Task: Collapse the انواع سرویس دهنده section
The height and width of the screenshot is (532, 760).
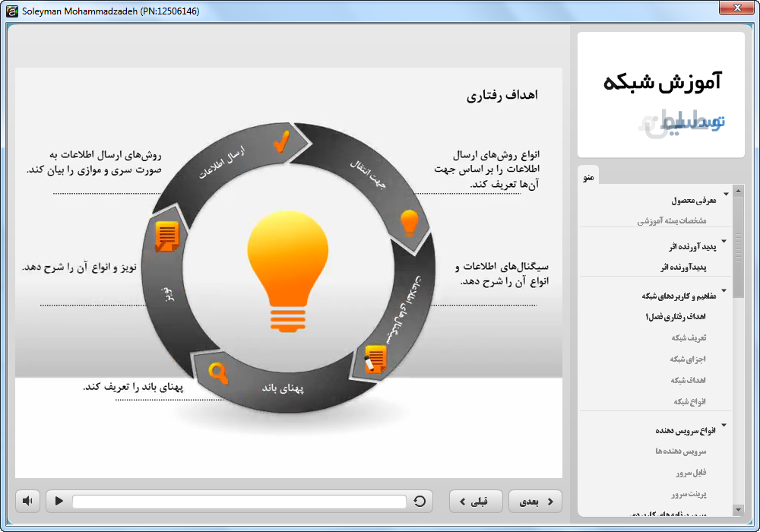Action: [x=724, y=425]
